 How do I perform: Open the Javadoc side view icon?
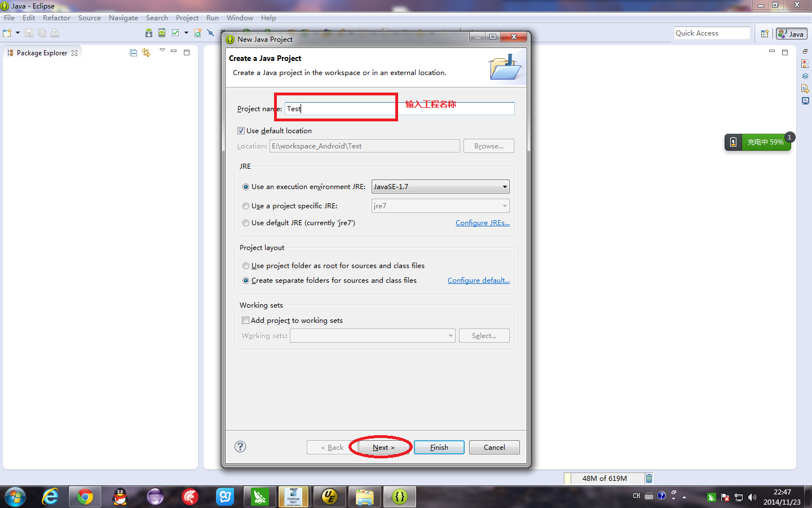point(805,76)
